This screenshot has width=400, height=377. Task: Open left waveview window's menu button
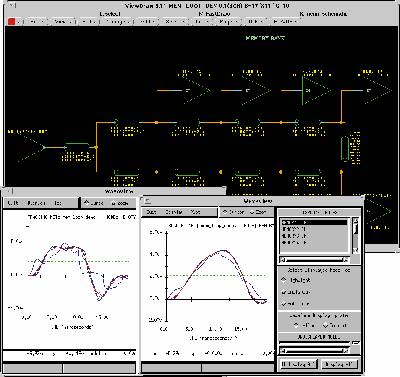pyautogui.click(x=9, y=191)
